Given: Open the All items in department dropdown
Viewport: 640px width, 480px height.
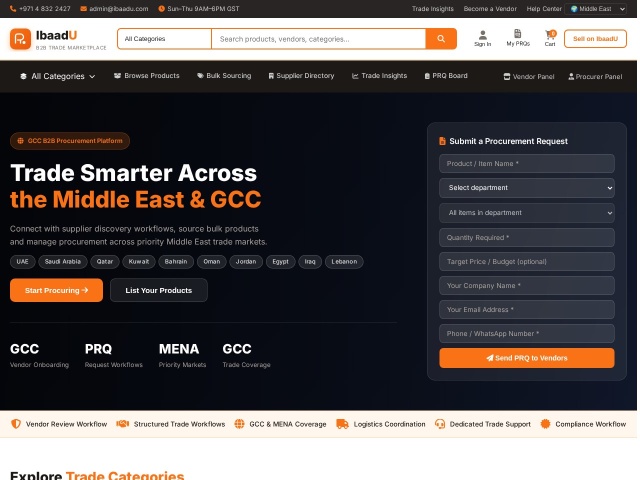Looking at the screenshot, I should tap(527, 213).
